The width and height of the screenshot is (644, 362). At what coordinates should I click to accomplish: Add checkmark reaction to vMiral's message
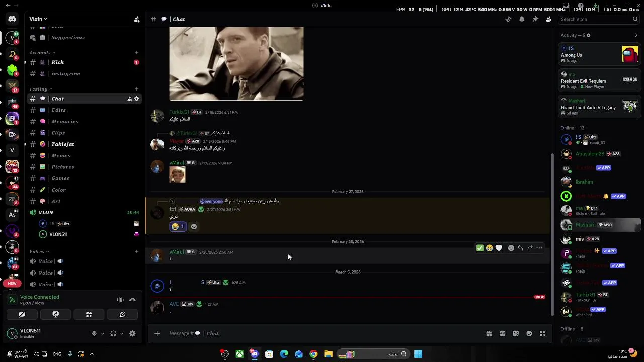479,248
